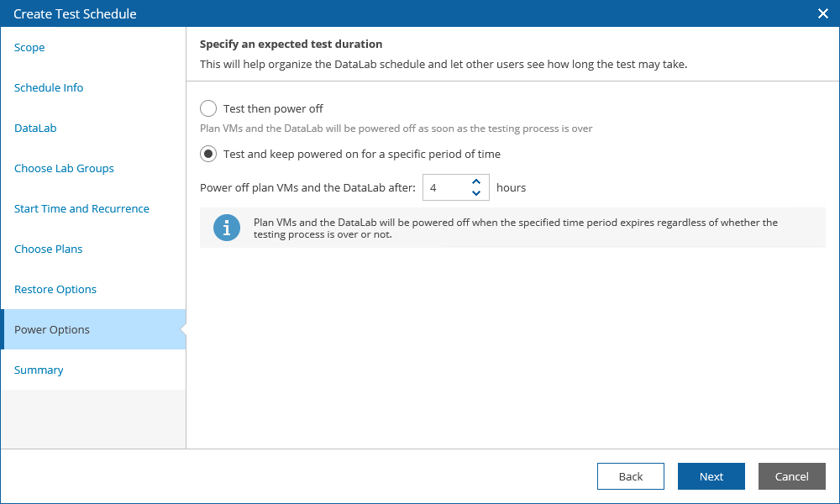Switch to Restore Options step
Image resolution: width=840 pixels, height=504 pixels.
(55, 289)
